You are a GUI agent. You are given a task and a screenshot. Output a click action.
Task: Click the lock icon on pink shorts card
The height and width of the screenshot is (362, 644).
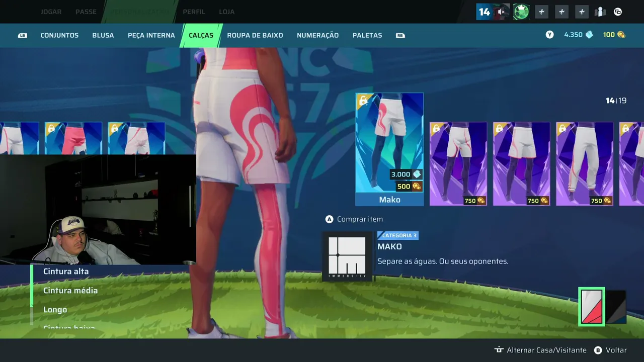[51, 129]
